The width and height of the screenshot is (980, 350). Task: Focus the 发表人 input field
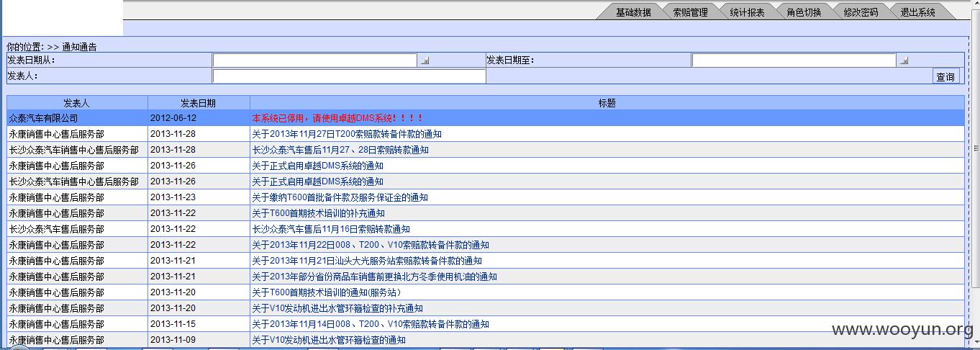(x=349, y=76)
